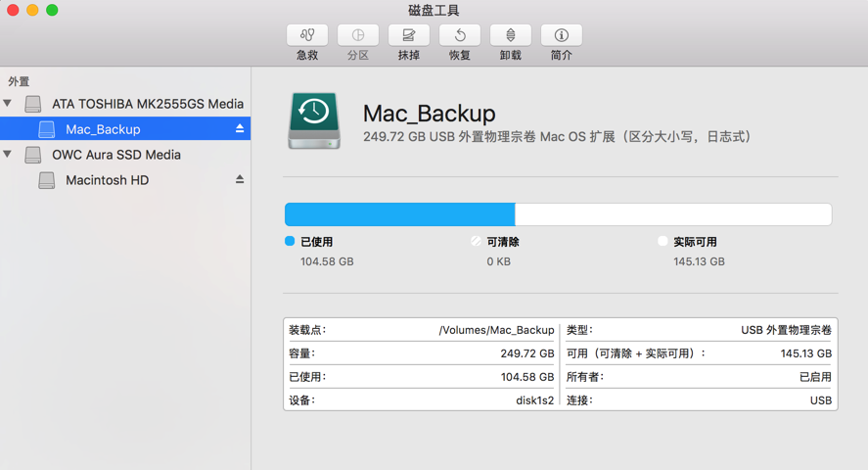This screenshot has height=470, width=868.
Task: Select OWC Aura SSD Media disk
Action: point(115,155)
